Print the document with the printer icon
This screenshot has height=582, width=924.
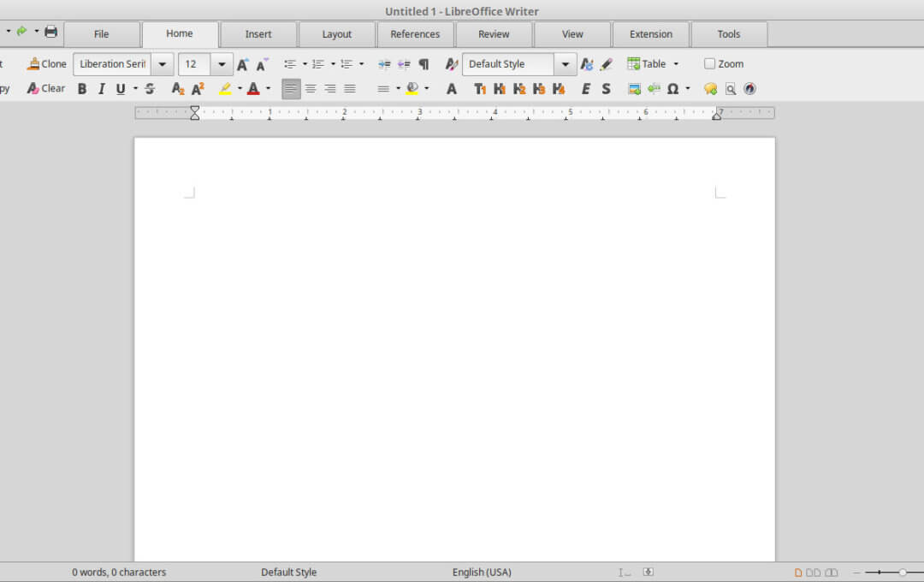coord(51,32)
